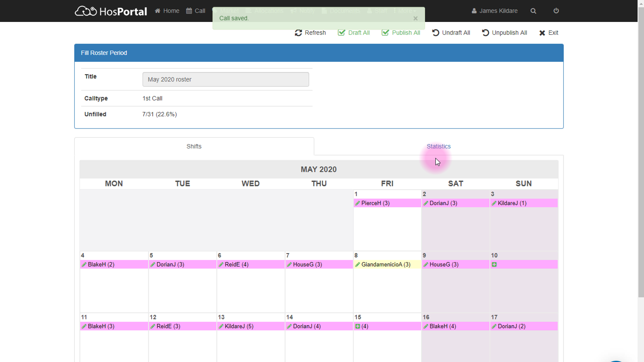Image resolution: width=644 pixels, height=362 pixels.
Task: Switch to the Statistics tab
Action: tap(438, 146)
